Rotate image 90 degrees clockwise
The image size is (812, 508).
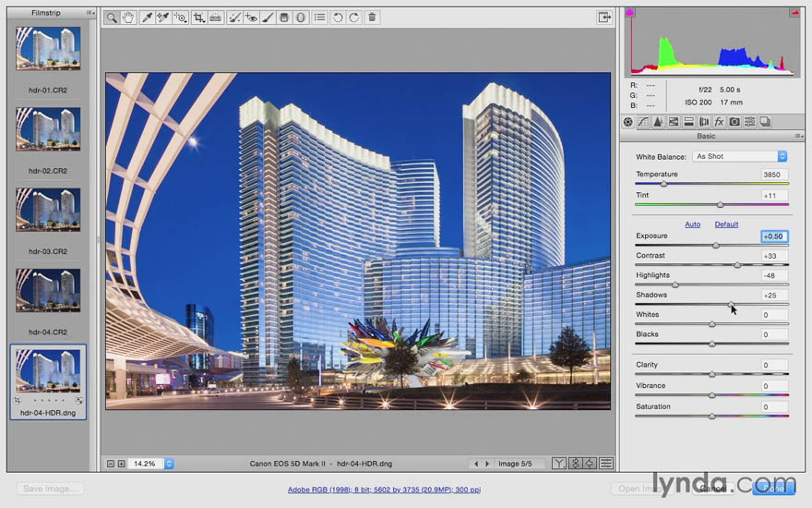pyautogui.click(x=354, y=18)
